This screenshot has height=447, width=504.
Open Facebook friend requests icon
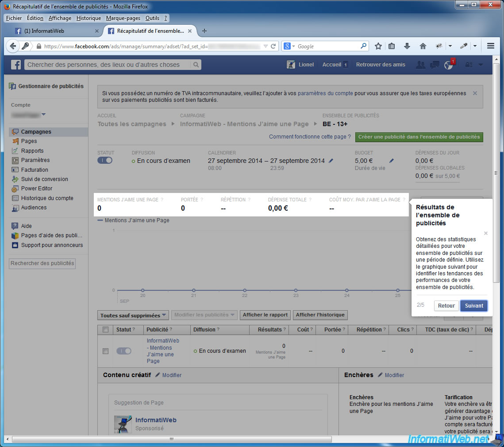420,65
